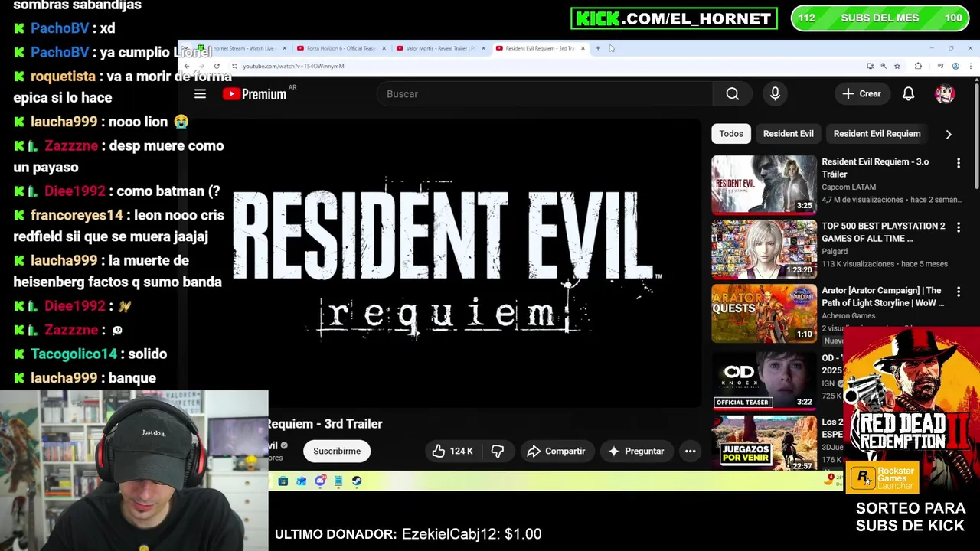Click the Compartir share button

click(x=556, y=452)
